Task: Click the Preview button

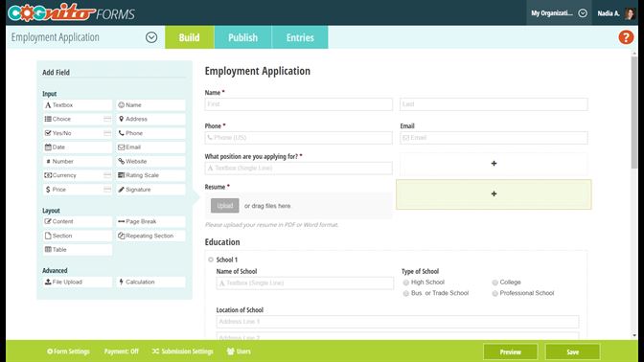Action: (511, 352)
